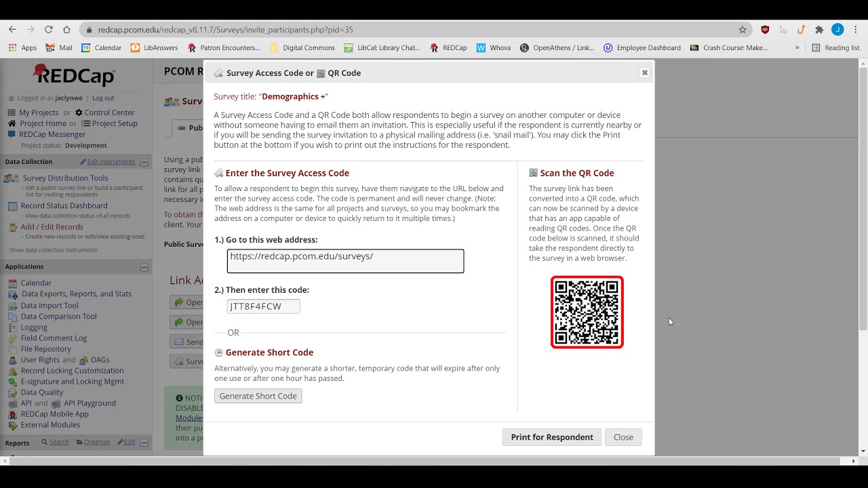Open the Data Comparison Tool

pos(58,317)
